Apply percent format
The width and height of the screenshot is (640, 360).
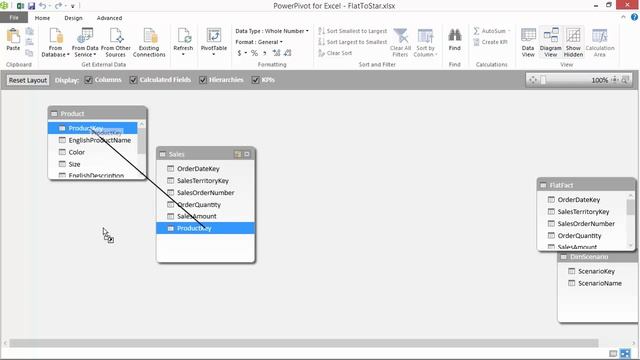click(254, 53)
